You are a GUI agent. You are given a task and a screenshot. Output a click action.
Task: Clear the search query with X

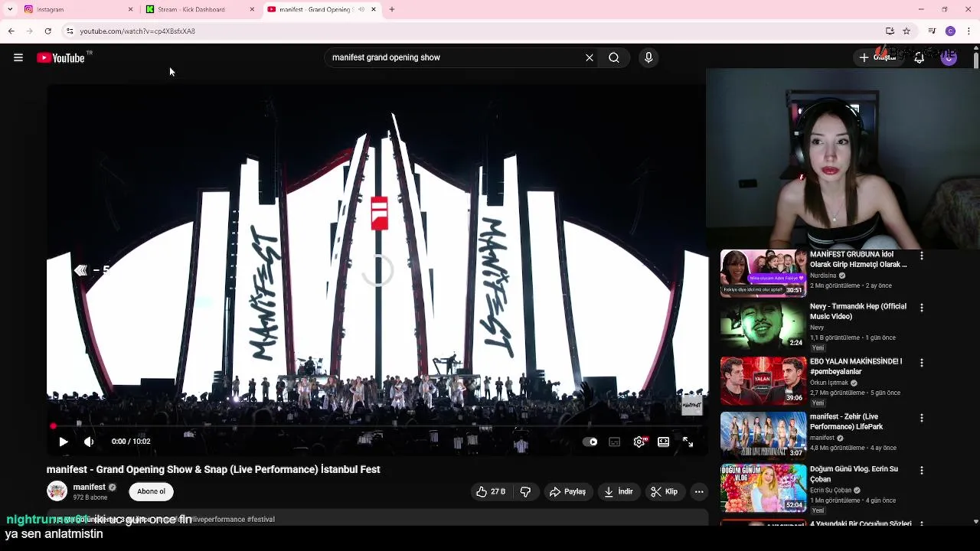(x=590, y=57)
